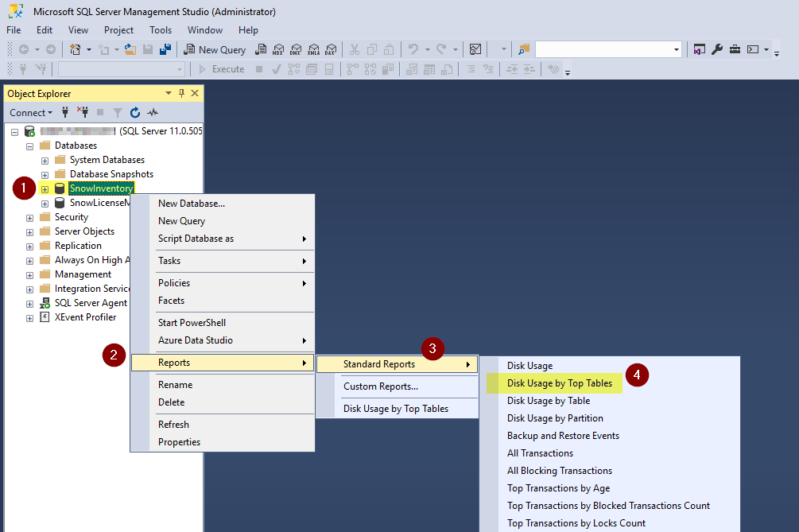799x532 pixels.
Task: Close the Object Explorer panel
Action: pyautogui.click(x=195, y=93)
